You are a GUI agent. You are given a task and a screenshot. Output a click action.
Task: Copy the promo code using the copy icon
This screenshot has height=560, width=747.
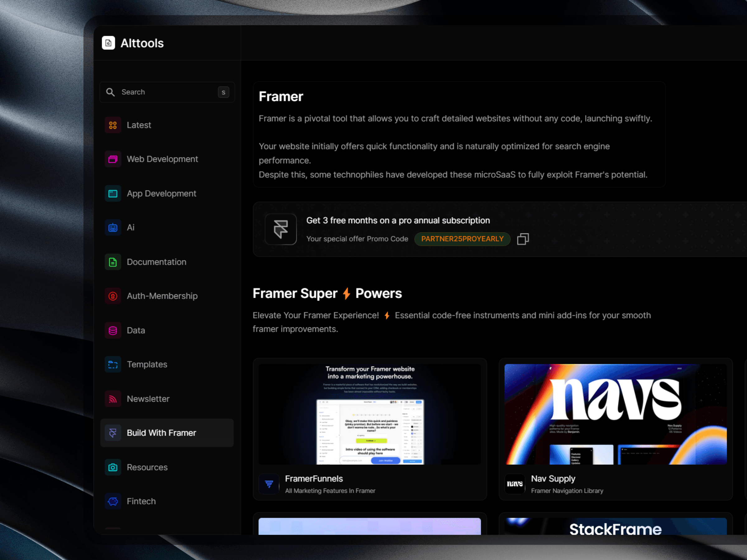tap(523, 239)
